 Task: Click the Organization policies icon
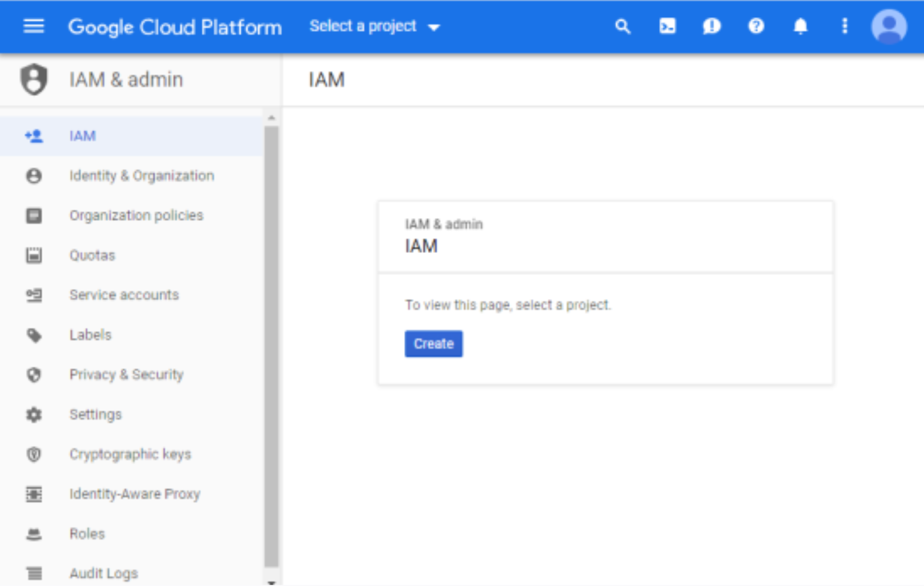pos(34,215)
